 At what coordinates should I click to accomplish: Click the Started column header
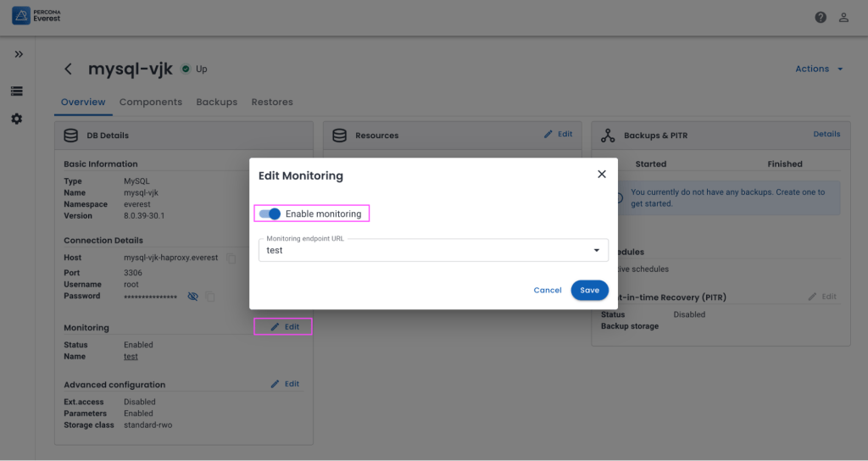click(x=650, y=164)
